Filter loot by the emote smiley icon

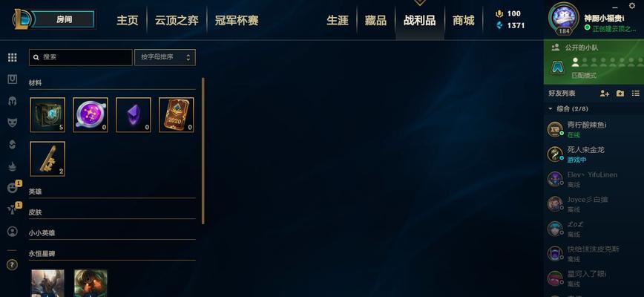point(13,188)
